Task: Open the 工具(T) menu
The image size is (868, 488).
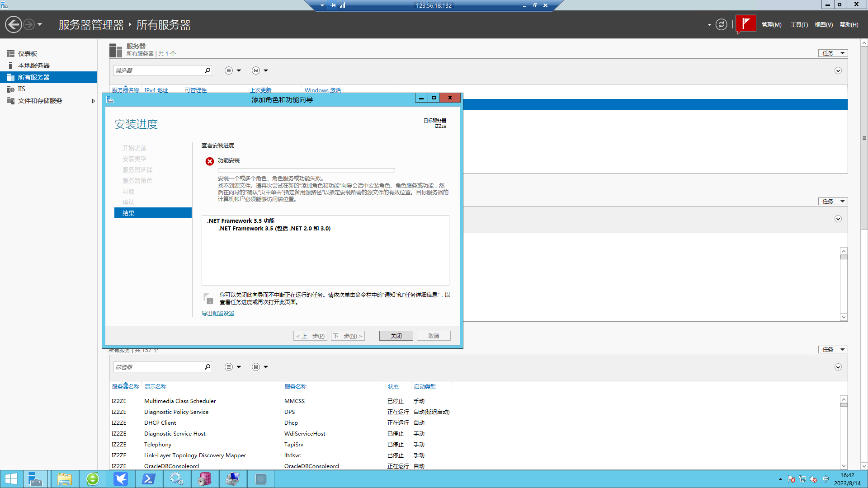Action: coord(799,25)
